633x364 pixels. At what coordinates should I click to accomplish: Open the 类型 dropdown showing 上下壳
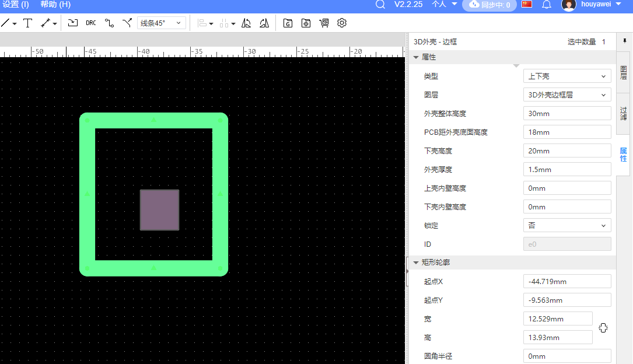click(x=567, y=76)
